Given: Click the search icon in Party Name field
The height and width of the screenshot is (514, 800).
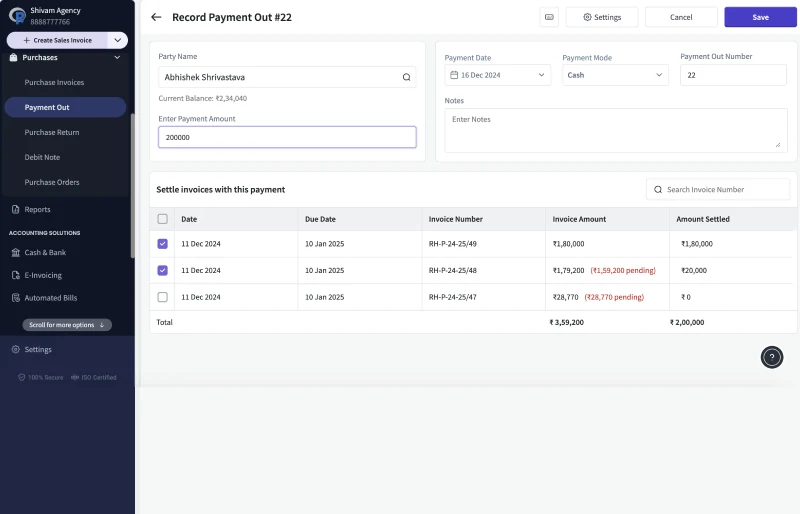Looking at the screenshot, I should tap(407, 77).
